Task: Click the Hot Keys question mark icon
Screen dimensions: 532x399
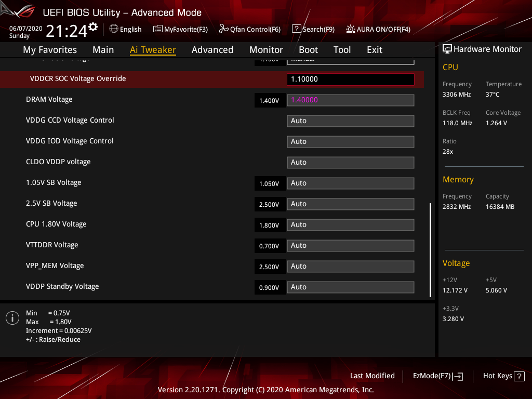Action: click(519, 376)
